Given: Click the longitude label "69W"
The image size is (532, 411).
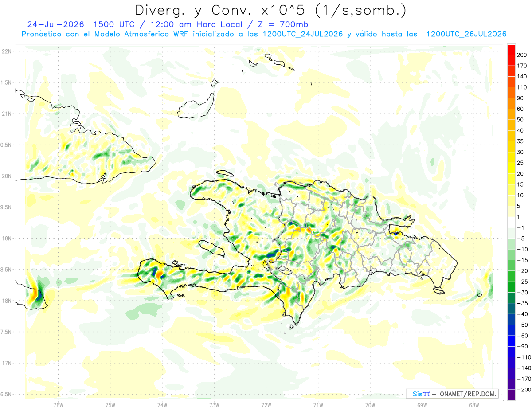Looking at the screenshot, I should [422, 405].
